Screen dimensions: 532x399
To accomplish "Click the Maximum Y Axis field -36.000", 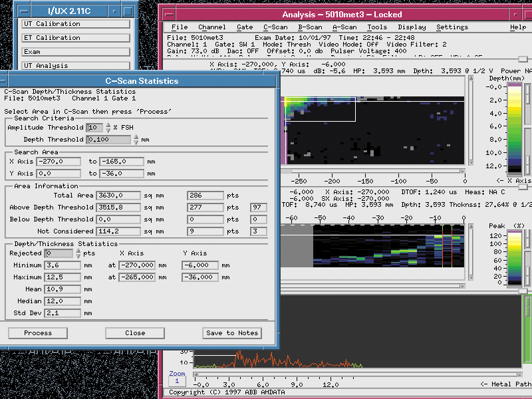I will (200, 277).
